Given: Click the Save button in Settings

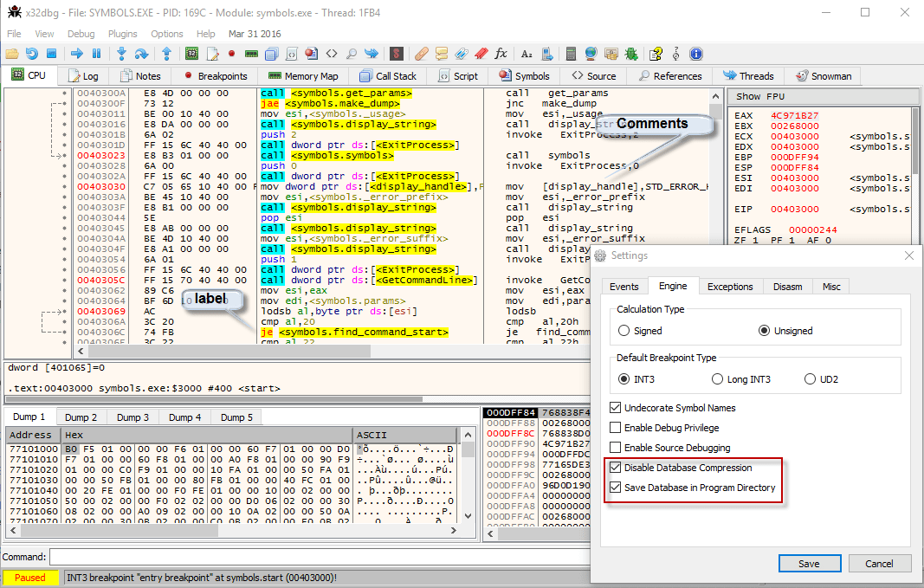Looking at the screenshot, I should pyautogui.click(x=809, y=564).
